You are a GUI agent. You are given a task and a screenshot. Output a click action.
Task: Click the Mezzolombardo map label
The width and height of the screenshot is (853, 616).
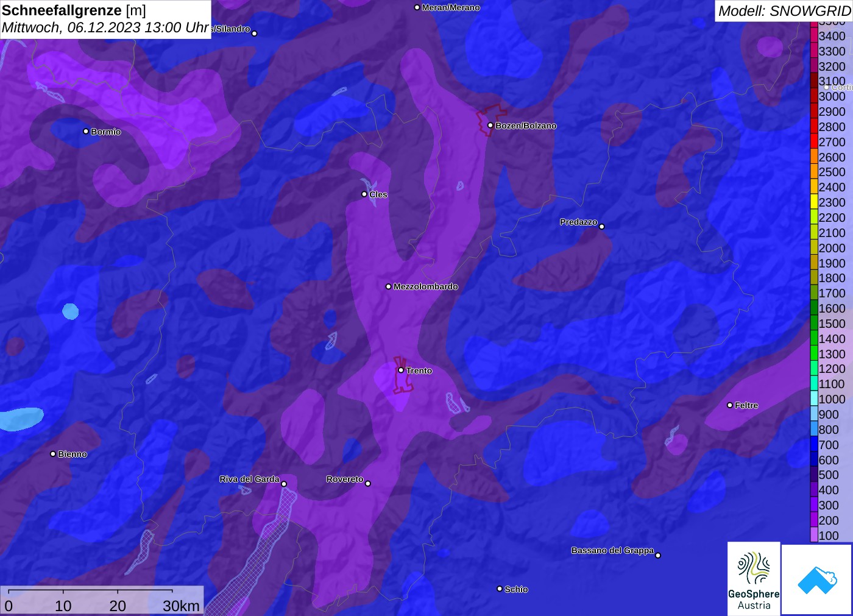pos(426,286)
